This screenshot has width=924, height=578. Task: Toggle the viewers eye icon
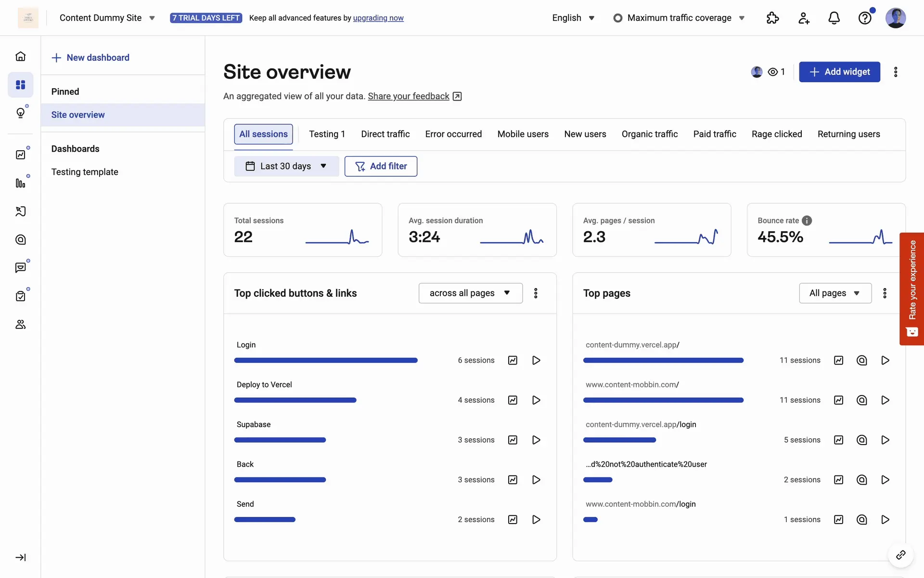click(x=773, y=72)
